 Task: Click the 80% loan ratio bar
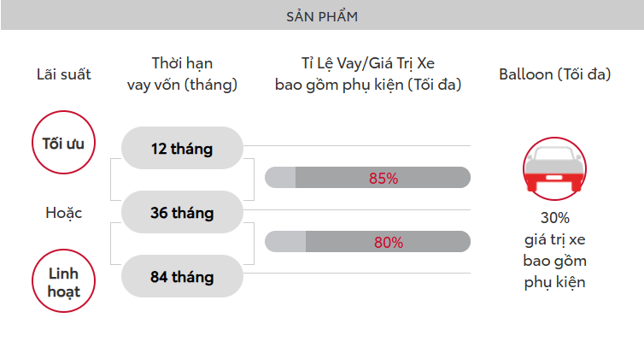pos(367,242)
